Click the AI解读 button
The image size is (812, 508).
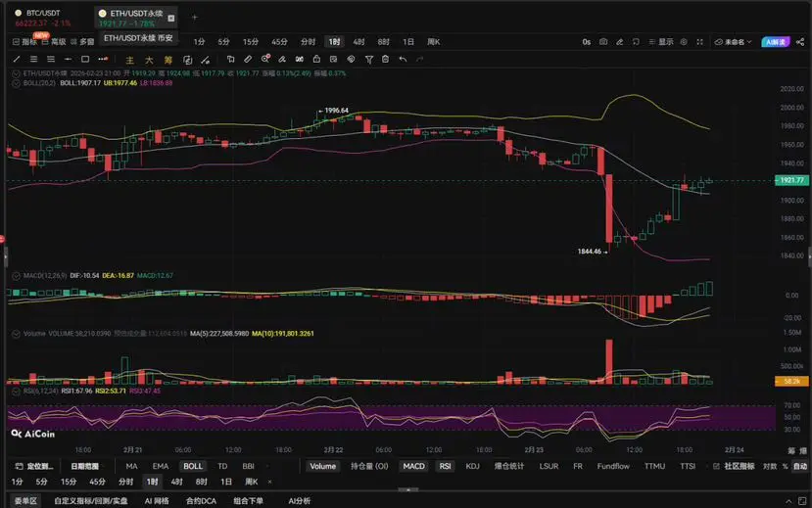[x=775, y=42]
